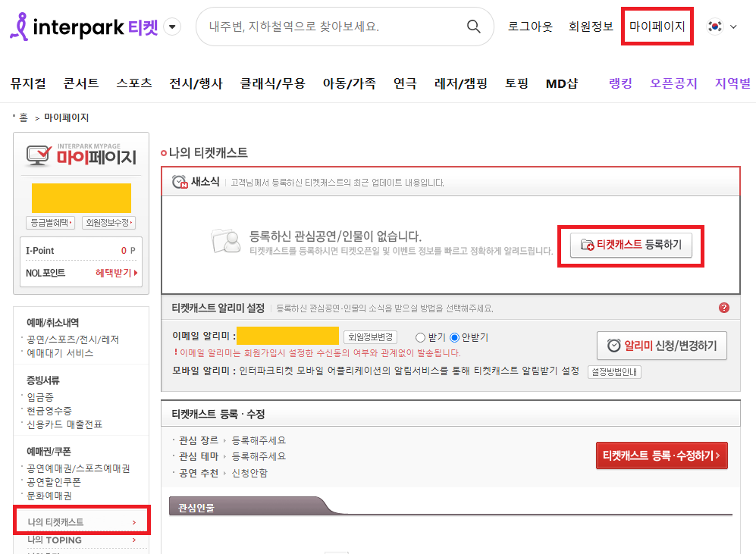Image resolution: width=756 pixels, height=554 pixels.
Task: Open the 레저/캠핑 menu
Action: coord(460,83)
